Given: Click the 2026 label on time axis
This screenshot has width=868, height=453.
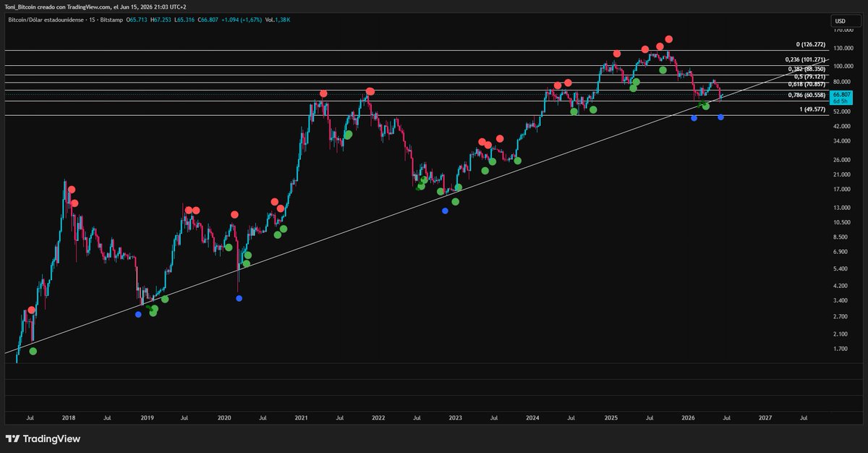Looking at the screenshot, I should point(688,418).
